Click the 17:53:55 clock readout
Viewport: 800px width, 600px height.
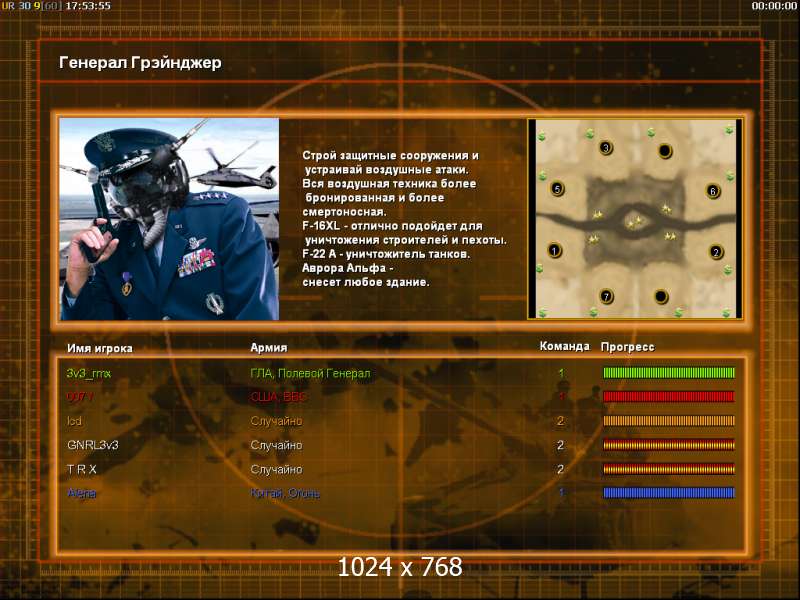(x=88, y=6)
